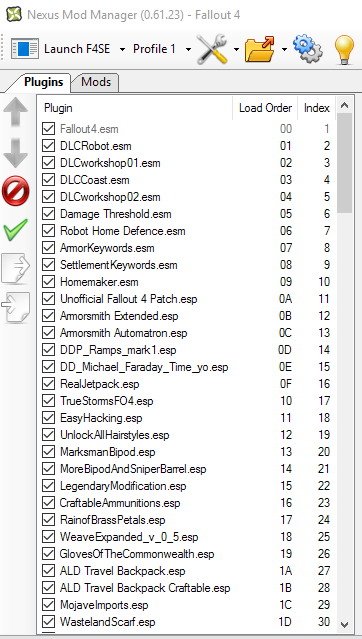
Task: Click the scrollbar down arrow in plugin list
Action: point(344,624)
